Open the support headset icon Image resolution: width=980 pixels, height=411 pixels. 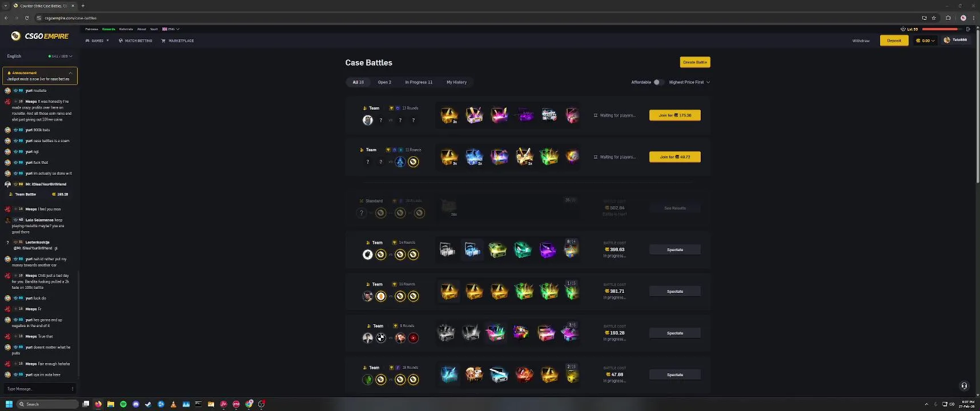(x=964, y=386)
